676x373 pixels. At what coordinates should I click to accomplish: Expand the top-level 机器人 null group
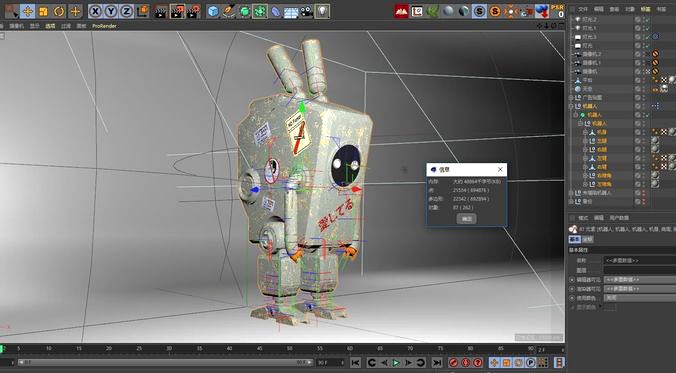pos(572,106)
